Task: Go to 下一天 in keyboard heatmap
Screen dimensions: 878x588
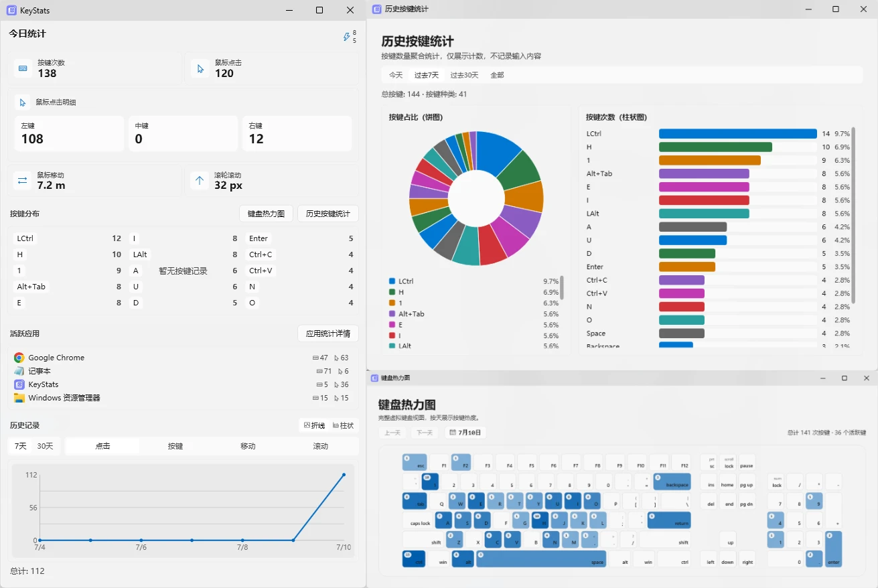Action: (425, 433)
